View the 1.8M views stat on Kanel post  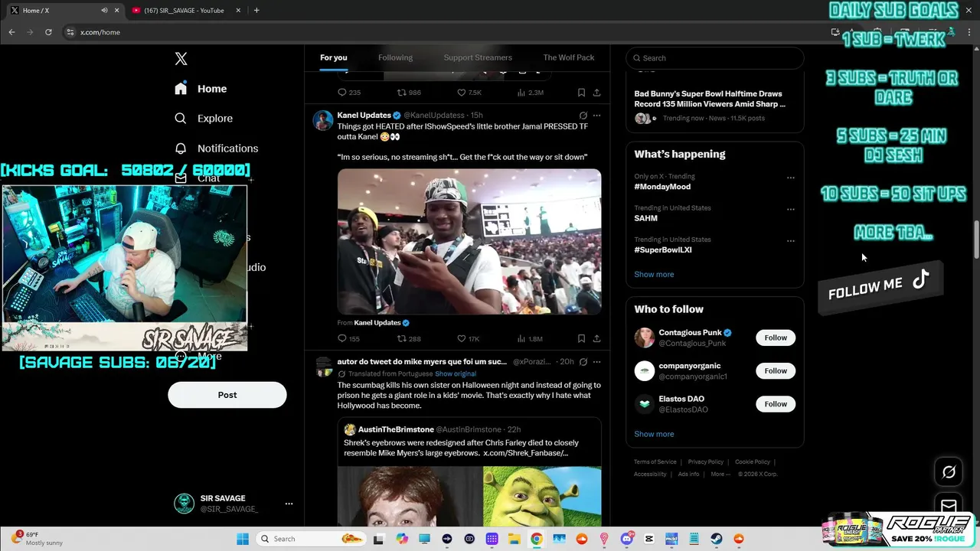pyautogui.click(x=530, y=338)
